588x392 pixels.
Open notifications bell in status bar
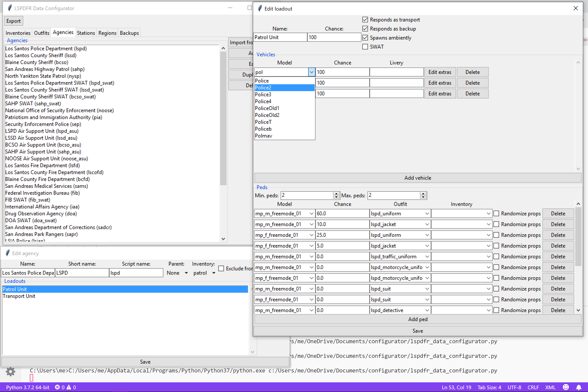pyautogui.click(x=579, y=387)
